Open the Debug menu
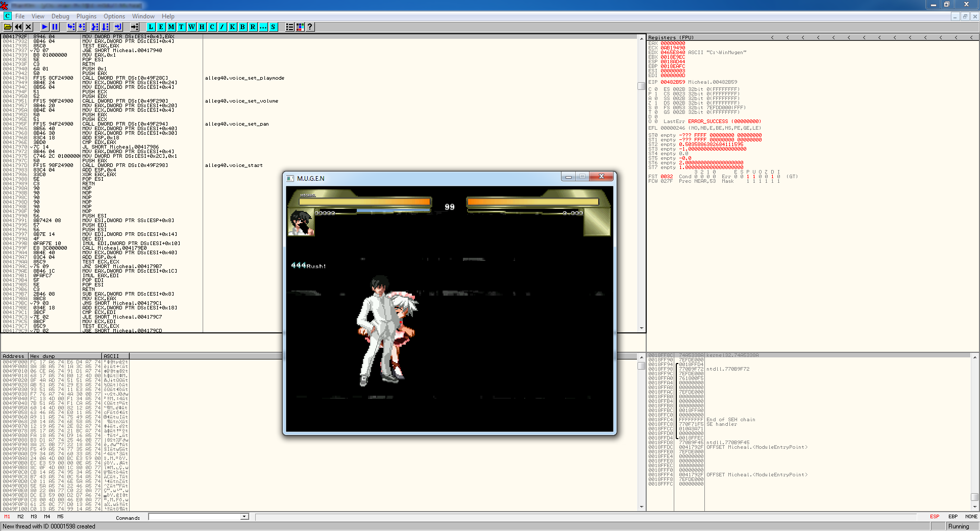980x531 pixels. click(x=60, y=16)
